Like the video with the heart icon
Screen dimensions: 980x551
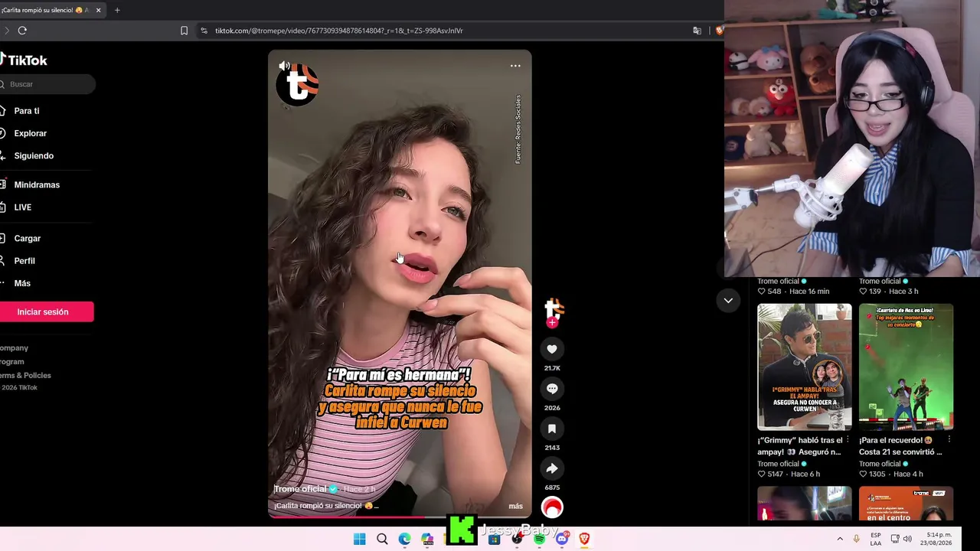click(552, 349)
